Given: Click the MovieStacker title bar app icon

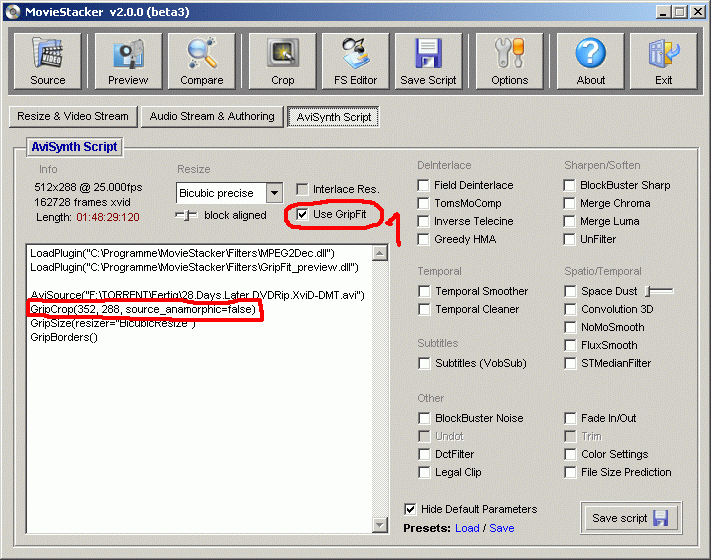Looking at the screenshot, I should (x=13, y=11).
